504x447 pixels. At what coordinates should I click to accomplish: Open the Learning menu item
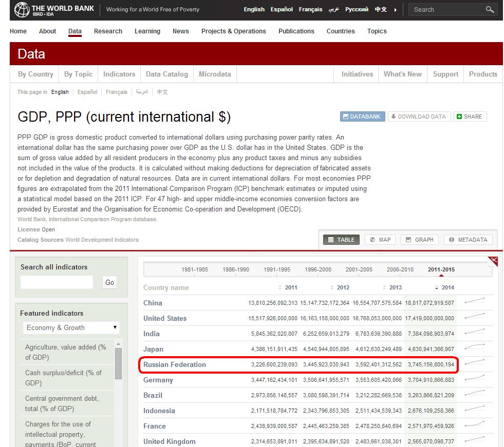[x=147, y=31]
